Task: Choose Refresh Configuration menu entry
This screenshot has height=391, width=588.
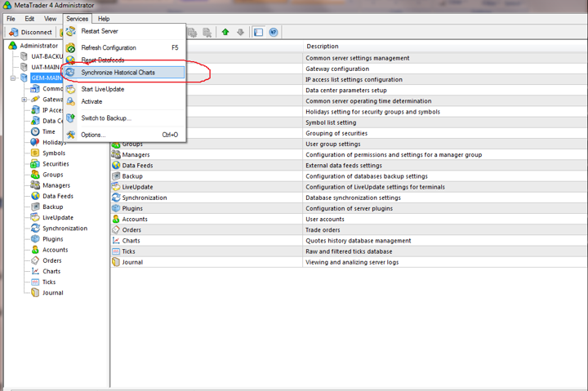Action: click(124, 47)
